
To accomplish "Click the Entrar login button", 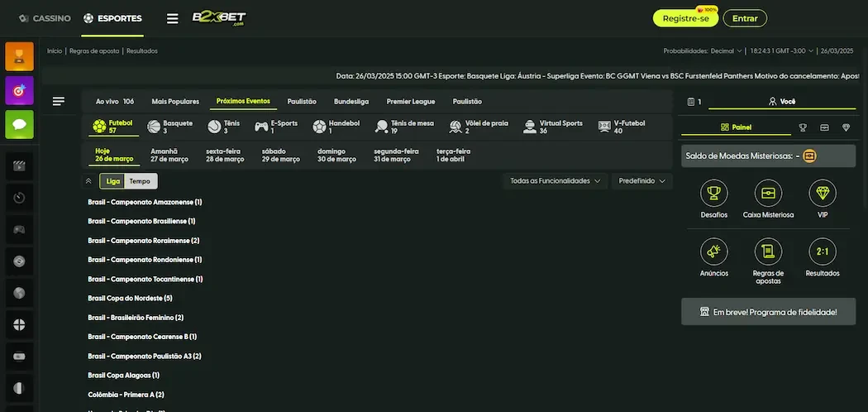I will pos(744,18).
